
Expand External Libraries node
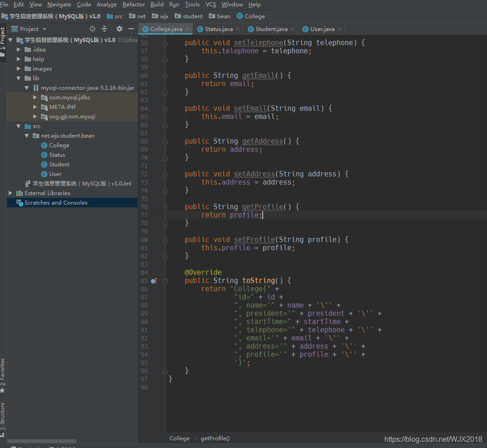10,193
